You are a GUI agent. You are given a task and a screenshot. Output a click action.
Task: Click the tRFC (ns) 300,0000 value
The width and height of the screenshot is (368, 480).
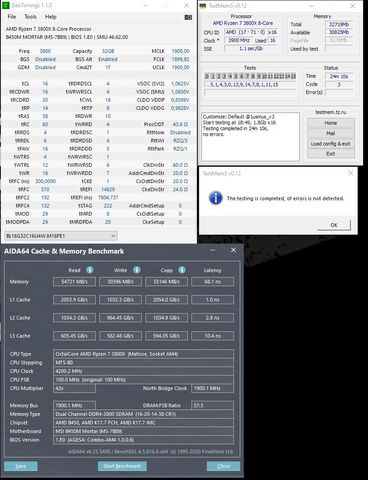coord(45,181)
